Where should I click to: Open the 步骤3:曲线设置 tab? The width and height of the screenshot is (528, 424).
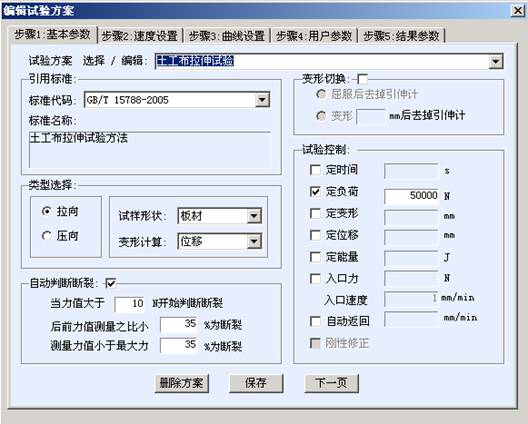pyautogui.click(x=227, y=36)
